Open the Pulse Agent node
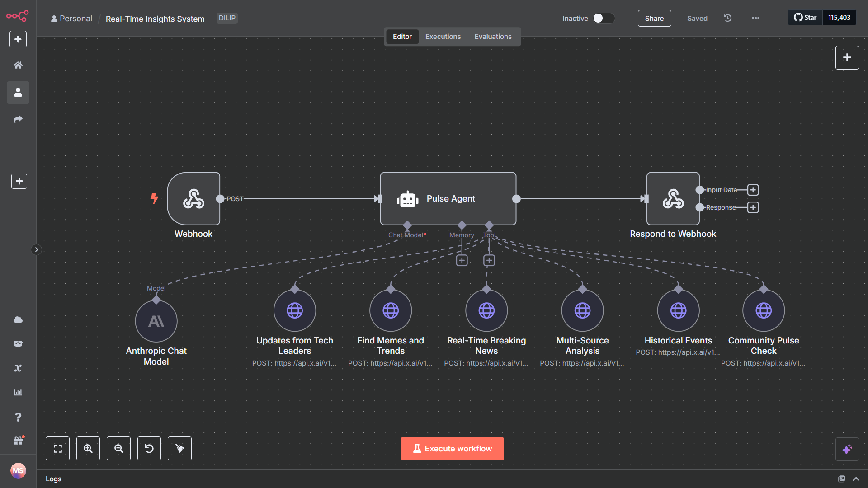This screenshot has height=488, width=868. point(448,199)
